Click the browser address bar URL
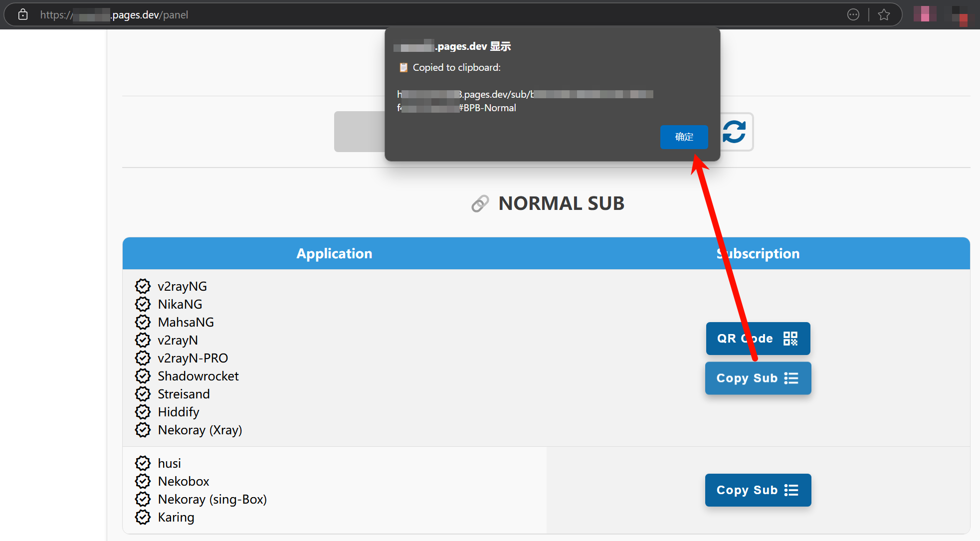Viewport: 980px width, 541px height. tap(150, 15)
